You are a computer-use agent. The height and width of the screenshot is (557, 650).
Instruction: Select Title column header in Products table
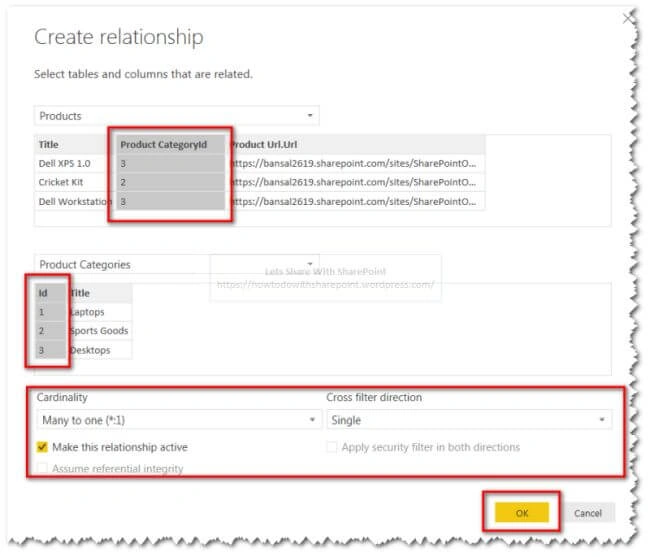[x=73, y=145]
